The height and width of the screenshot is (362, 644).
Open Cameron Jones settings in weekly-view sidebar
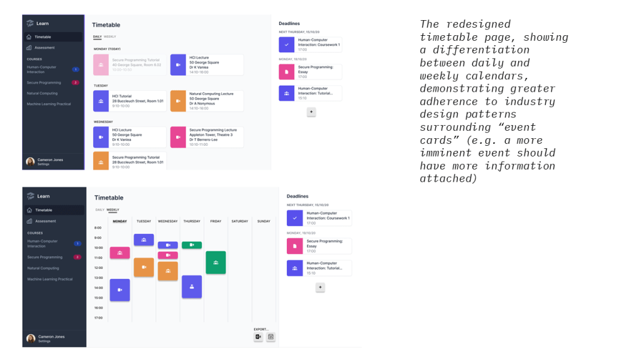coord(50,338)
